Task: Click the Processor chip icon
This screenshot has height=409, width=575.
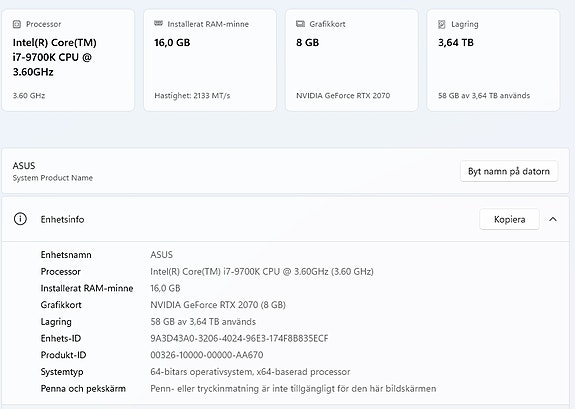Action: point(17,24)
